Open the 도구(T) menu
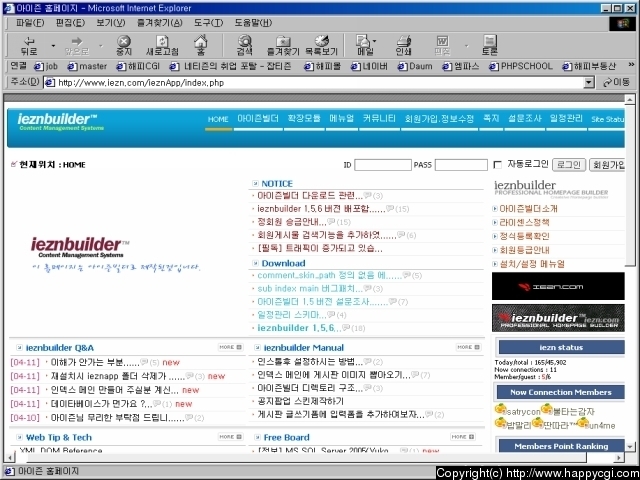 coord(208,23)
